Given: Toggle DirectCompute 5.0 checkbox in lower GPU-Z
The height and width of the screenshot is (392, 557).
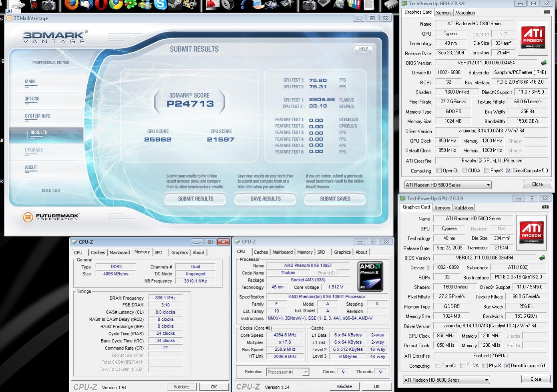Looking at the screenshot, I should point(507,366).
